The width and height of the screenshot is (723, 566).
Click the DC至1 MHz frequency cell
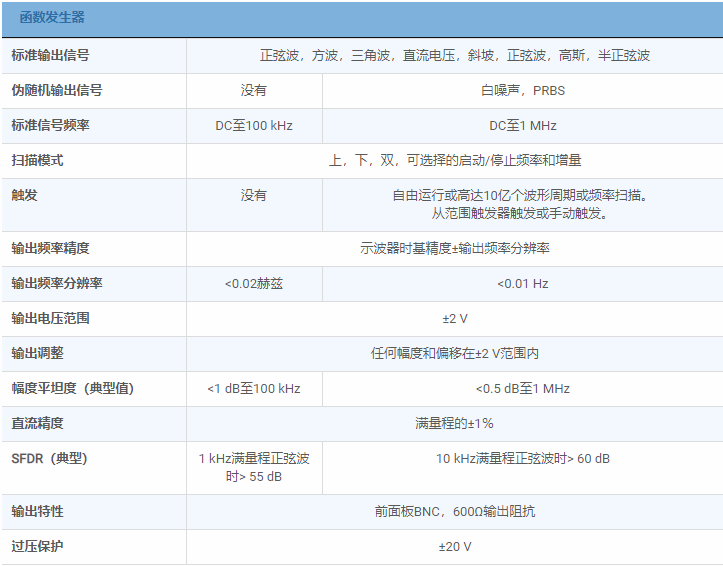(522, 125)
